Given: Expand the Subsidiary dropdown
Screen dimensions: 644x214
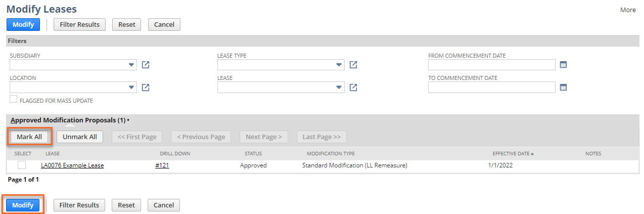Looking at the screenshot, I should (131, 65).
